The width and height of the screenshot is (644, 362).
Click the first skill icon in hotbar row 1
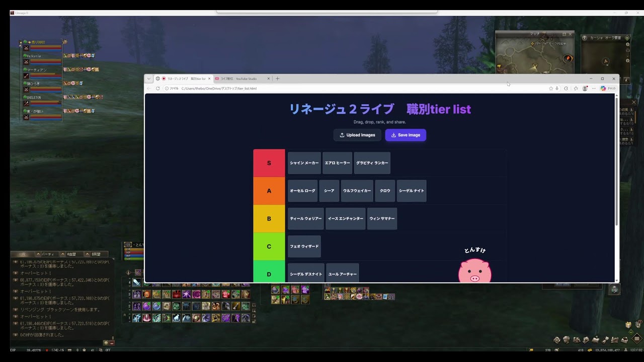click(x=136, y=318)
